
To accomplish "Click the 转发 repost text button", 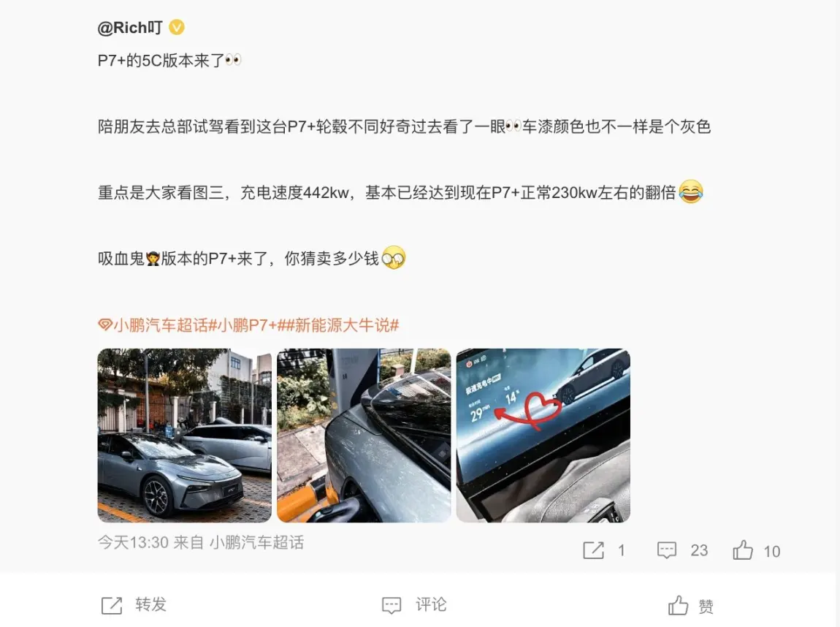I will [x=151, y=604].
